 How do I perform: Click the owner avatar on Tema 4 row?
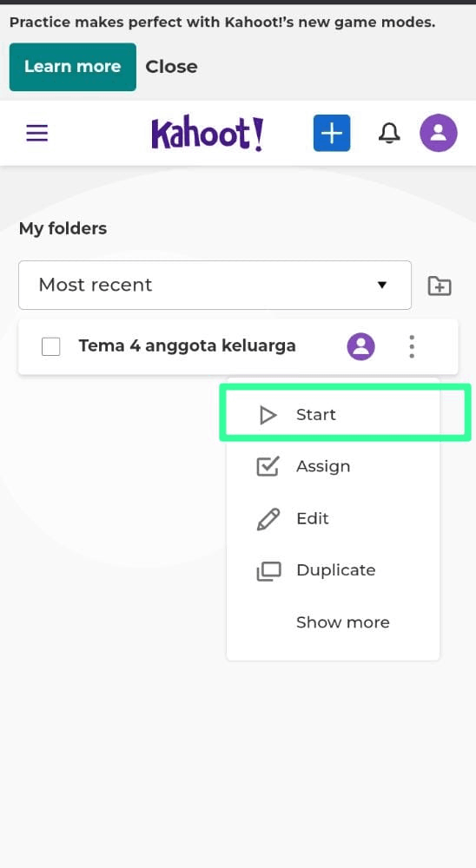[x=360, y=346]
